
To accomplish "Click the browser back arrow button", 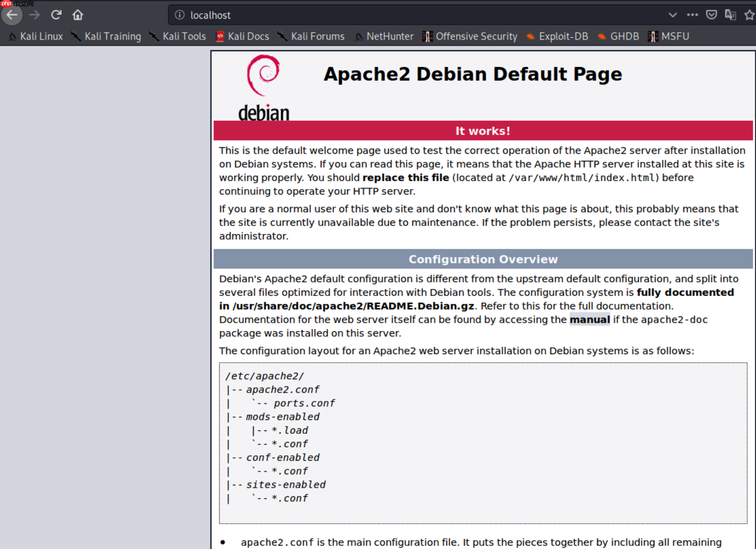I will pyautogui.click(x=12, y=15).
